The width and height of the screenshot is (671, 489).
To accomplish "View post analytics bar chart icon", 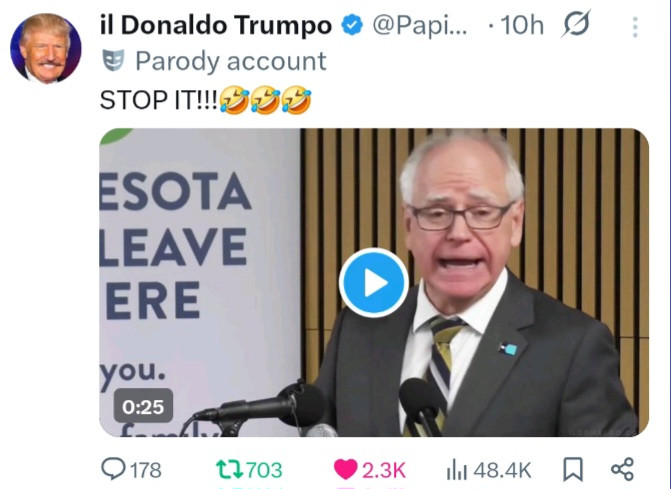I will 457,470.
